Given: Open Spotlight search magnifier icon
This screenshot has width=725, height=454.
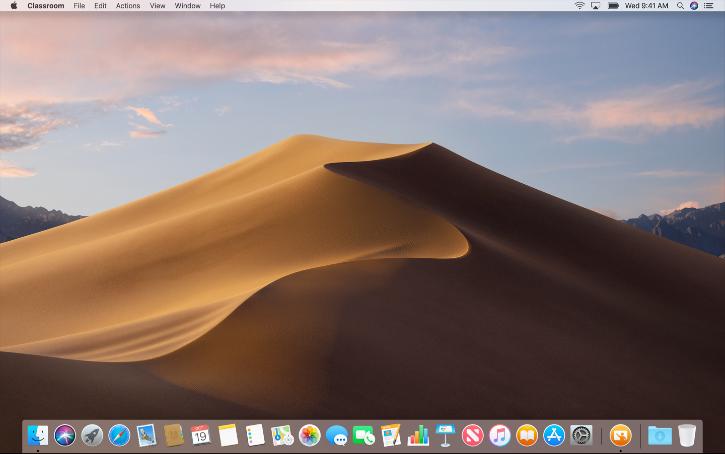Looking at the screenshot, I should [680, 6].
